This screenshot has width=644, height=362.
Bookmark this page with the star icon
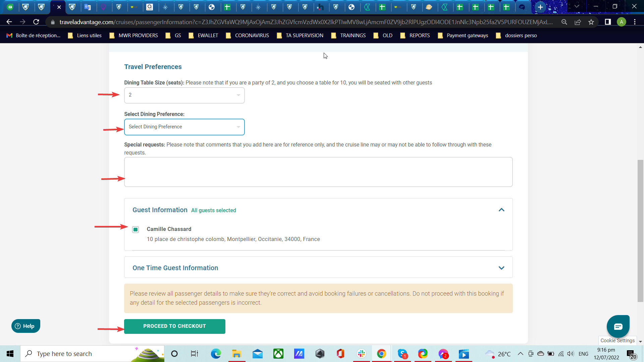click(x=591, y=22)
